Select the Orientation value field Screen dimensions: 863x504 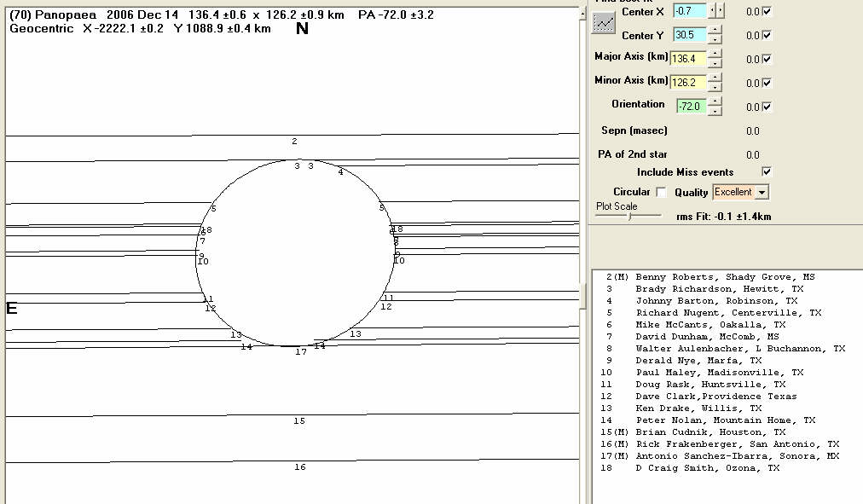(x=692, y=107)
